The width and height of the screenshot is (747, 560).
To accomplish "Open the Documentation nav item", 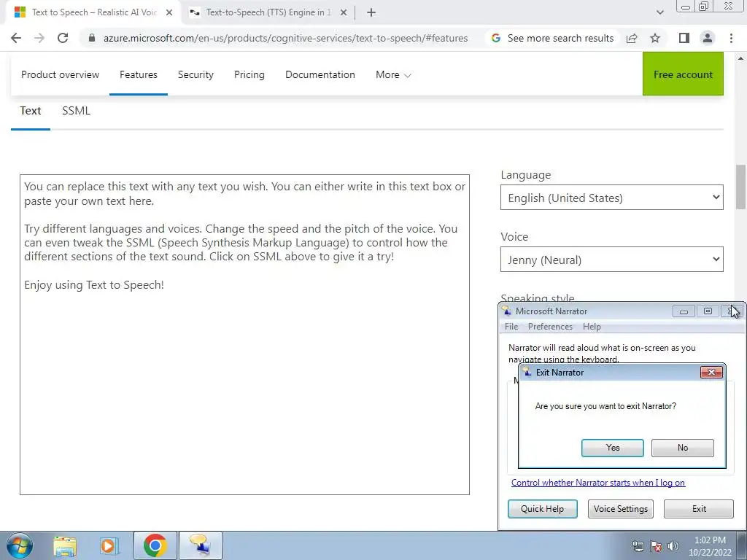I will tap(320, 74).
